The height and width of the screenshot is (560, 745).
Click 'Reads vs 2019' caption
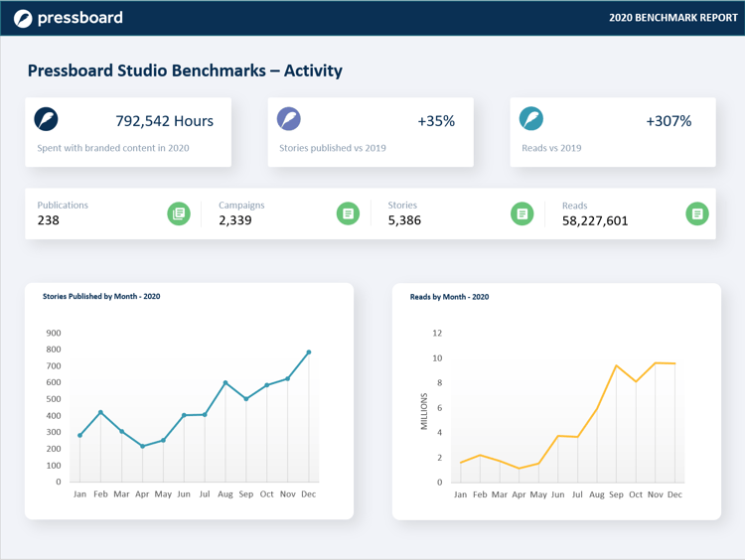click(x=551, y=148)
